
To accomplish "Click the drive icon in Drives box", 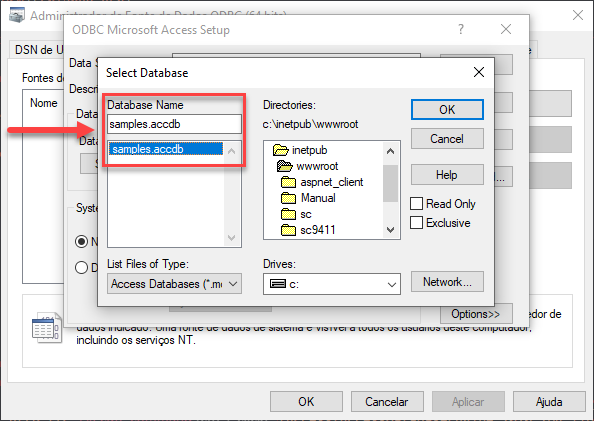I will 278,283.
